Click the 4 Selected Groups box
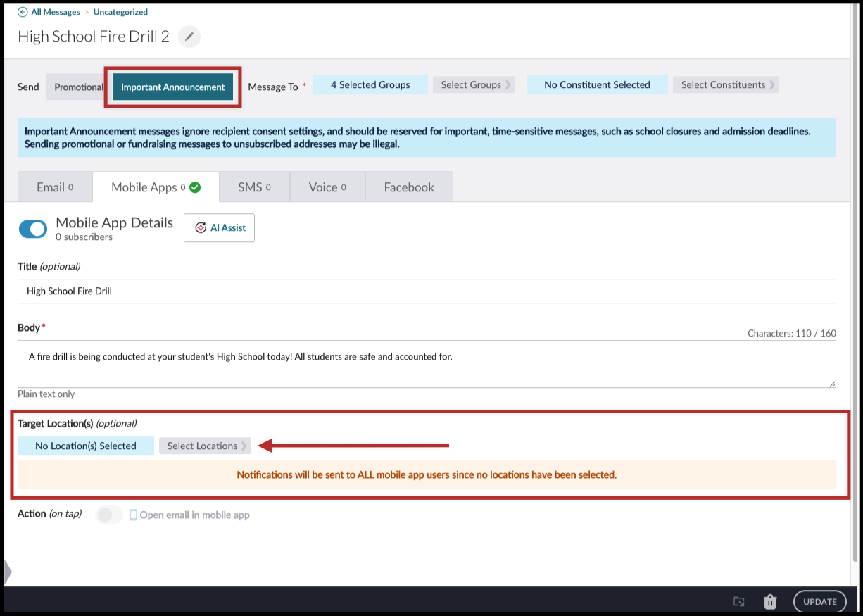 pos(370,84)
